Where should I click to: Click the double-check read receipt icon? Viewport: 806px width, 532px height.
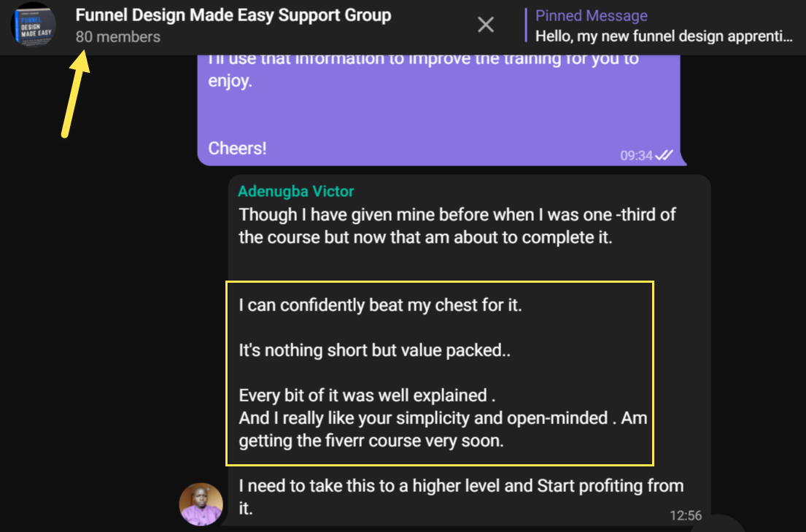[x=664, y=155]
